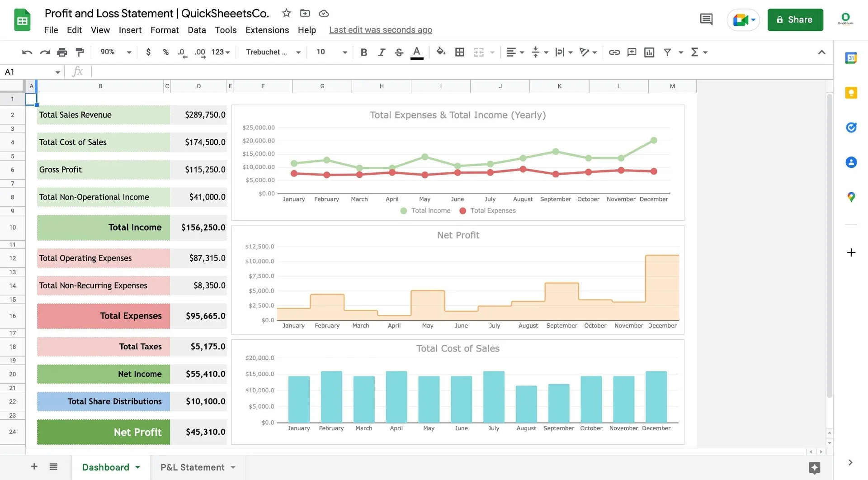Screen dimensions: 868x480
Task: Open the Fill color bucket icon
Action: [441, 52]
